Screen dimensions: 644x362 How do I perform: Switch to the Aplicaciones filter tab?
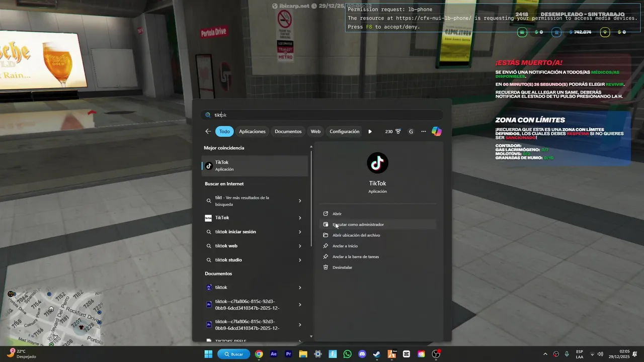point(252,131)
